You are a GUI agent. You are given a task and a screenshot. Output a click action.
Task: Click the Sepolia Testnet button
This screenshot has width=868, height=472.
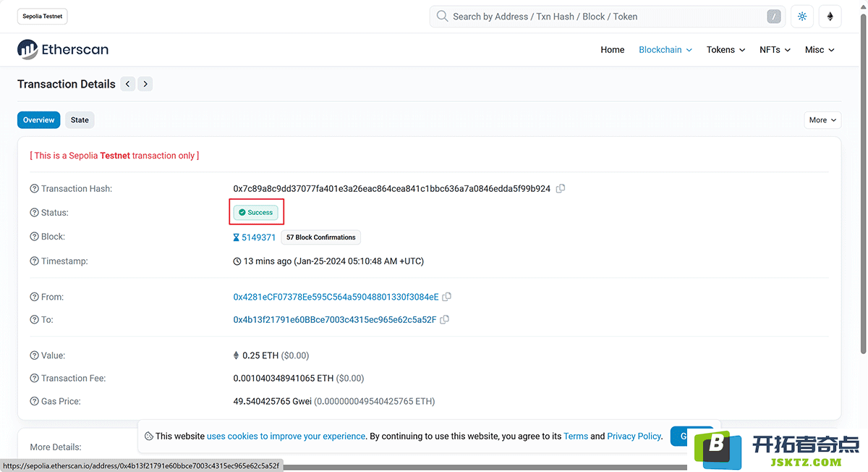[x=43, y=17]
